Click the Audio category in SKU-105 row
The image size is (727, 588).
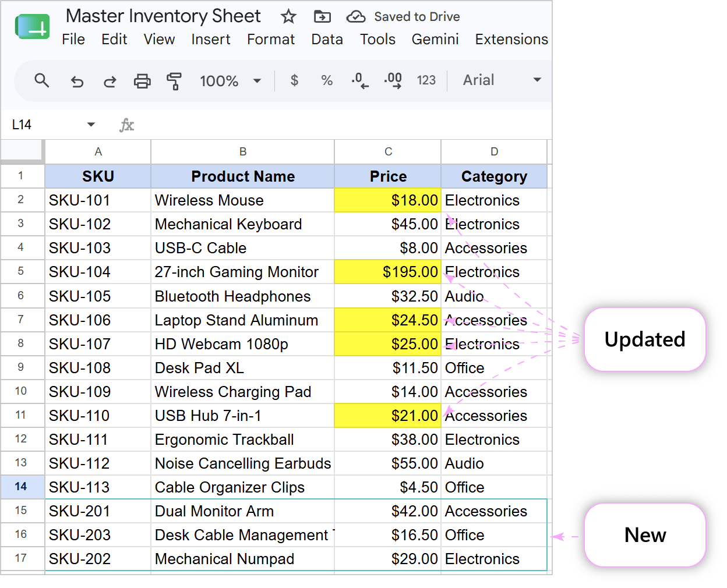click(494, 296)
